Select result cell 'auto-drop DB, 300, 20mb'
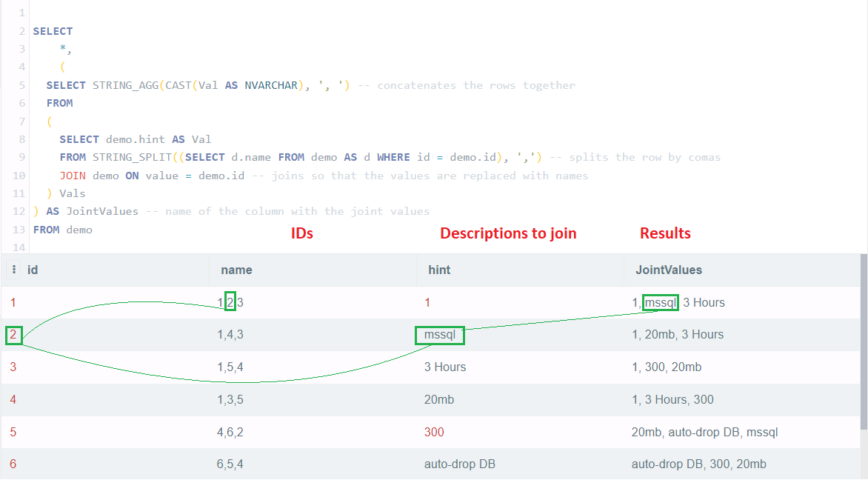Image resolution: width=868 pixels, height=480 pixels. 698,464
